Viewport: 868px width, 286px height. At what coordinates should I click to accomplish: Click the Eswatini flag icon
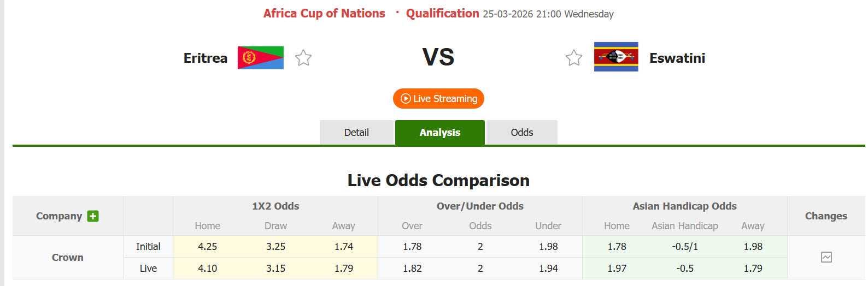point(616,57)
